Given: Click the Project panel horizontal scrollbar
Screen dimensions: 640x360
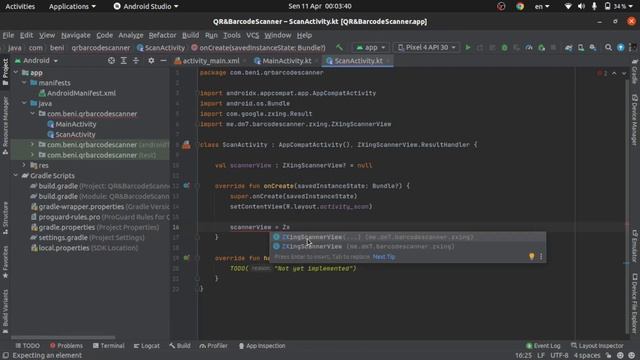Looking at the screenshot, I should pos(63,338).
